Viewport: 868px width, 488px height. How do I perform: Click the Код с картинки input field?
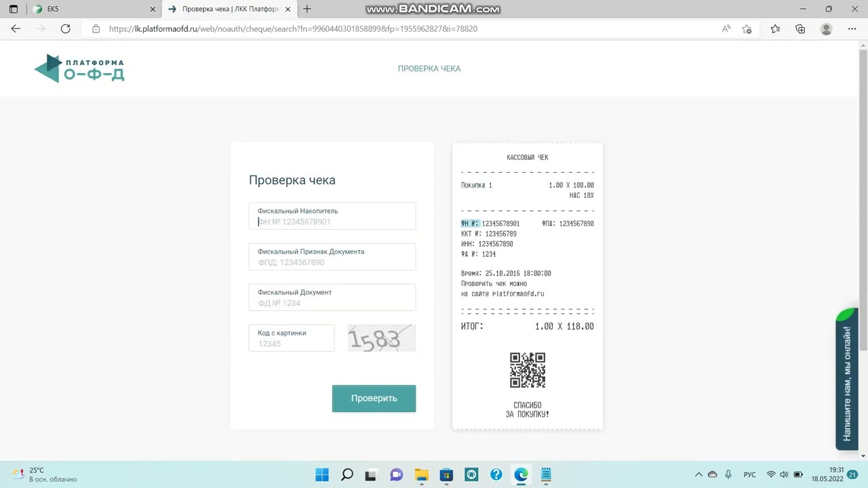coord(292,338)
